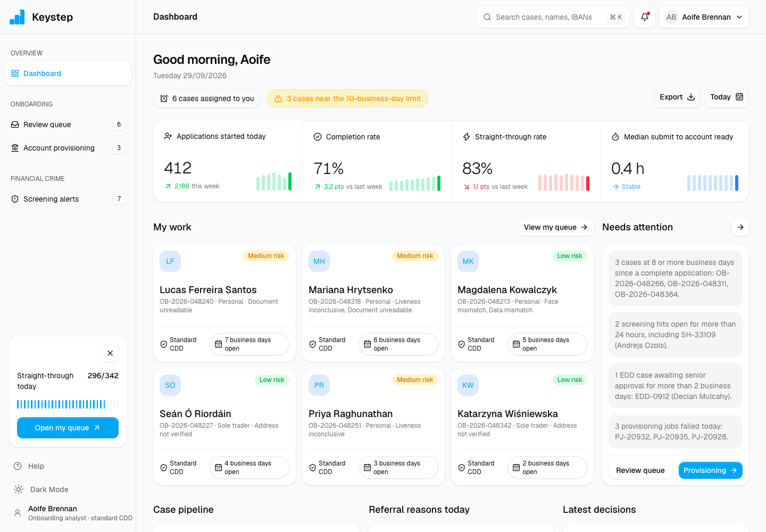Click the Help question mark icon
This screenshot has height=532, width=766.
click(18, 466)
